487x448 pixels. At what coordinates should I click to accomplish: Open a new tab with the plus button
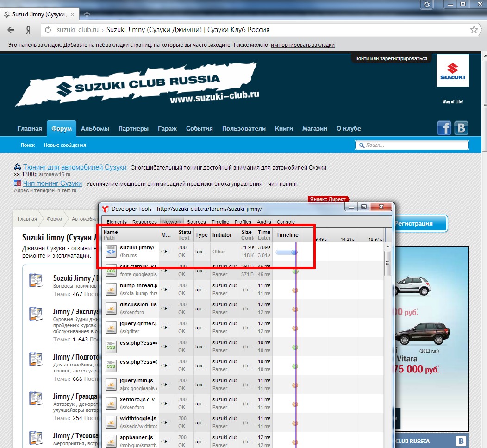point(87,14)
